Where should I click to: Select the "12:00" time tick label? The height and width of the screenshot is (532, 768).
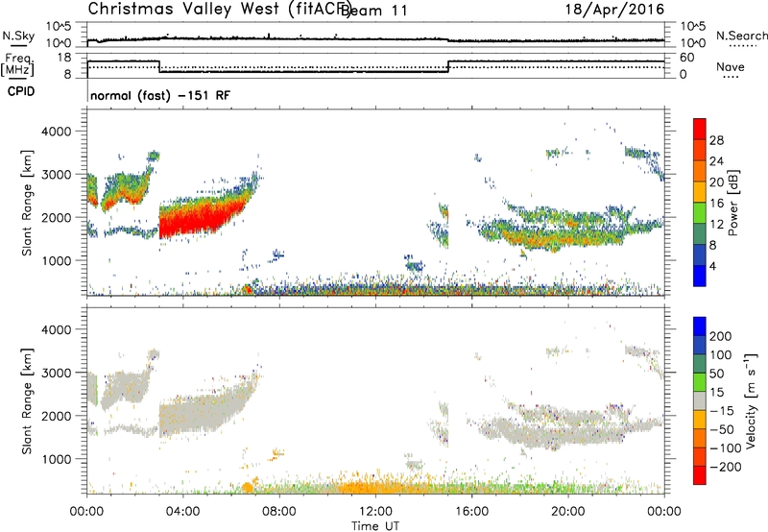coord(375,512)
